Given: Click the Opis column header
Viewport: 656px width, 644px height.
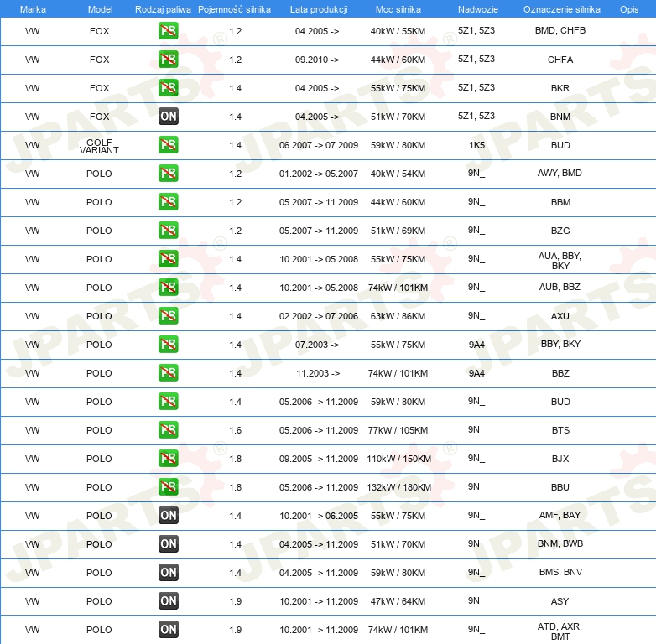Looking at the screenshot, I should click(629, 9).
